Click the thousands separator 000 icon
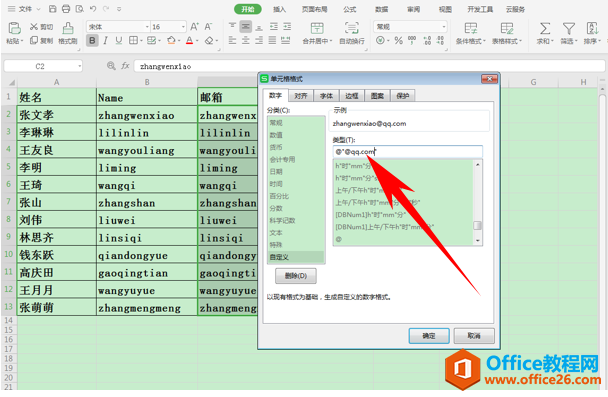608x397 pixels. pyautogui.click(x=412, y=40)
